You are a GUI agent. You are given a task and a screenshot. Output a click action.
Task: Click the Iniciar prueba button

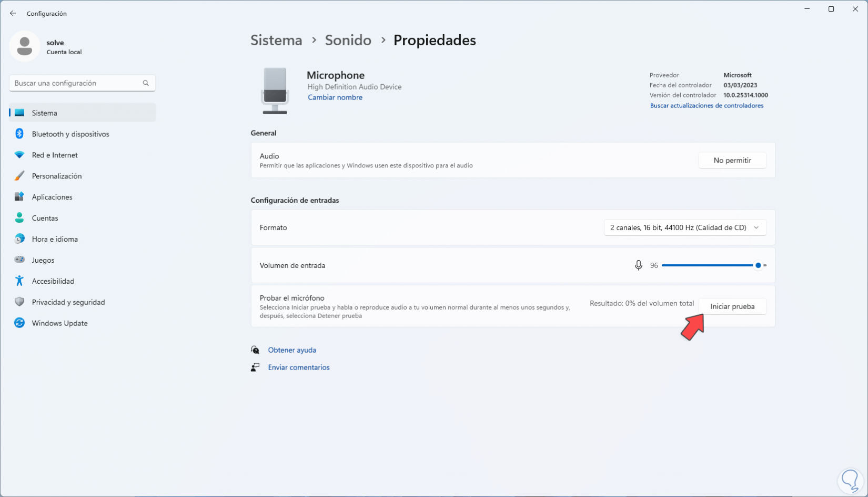pyautogui.click(x=732, y=306)
